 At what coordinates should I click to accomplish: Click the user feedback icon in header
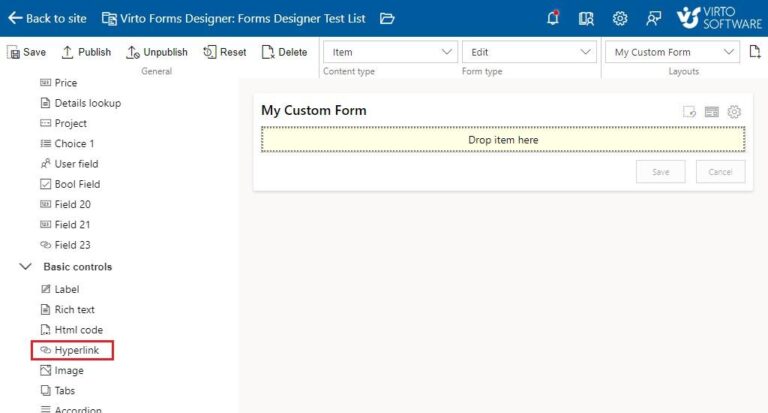pyautogui.click(x=654, y=18)
